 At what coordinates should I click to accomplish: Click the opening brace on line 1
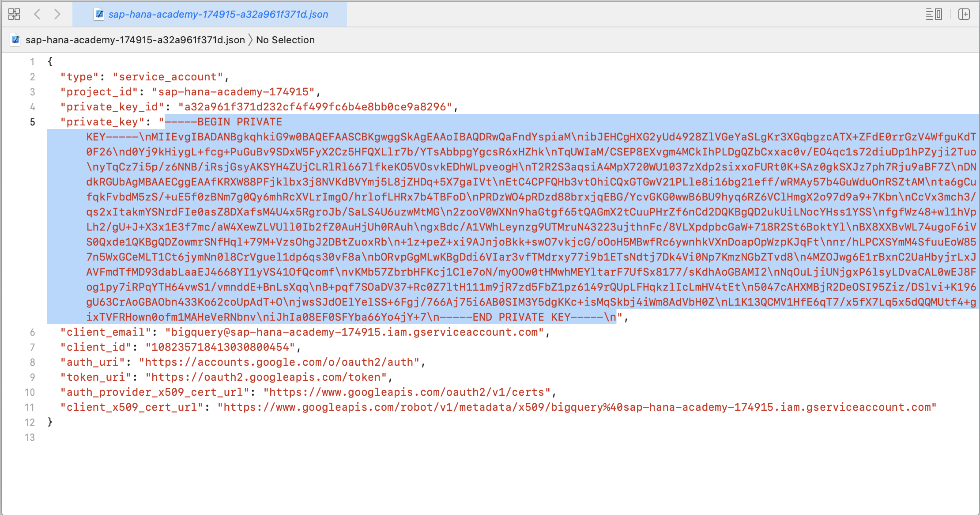[50, 62]
